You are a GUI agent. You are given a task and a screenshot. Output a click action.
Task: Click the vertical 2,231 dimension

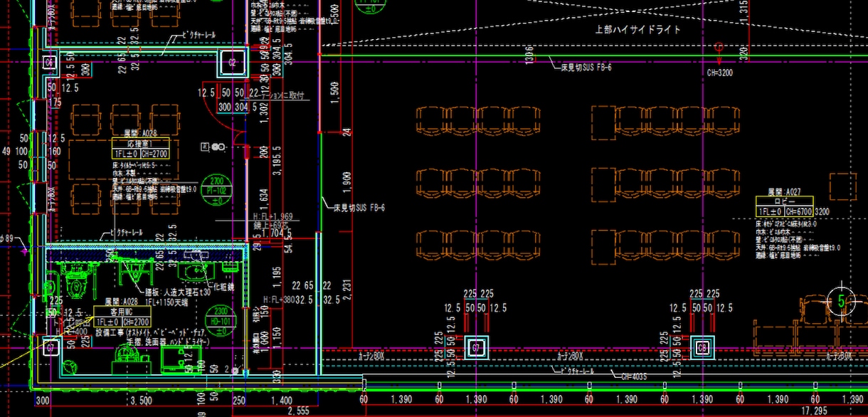click(347, 290)
